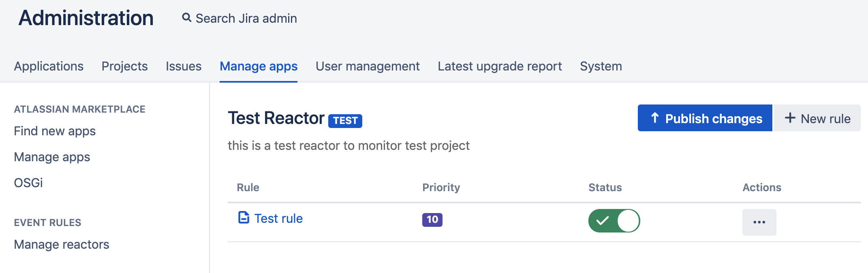Viewport: 868px width, 273px height.
Task: Click the Administration title
Action: 86,18
